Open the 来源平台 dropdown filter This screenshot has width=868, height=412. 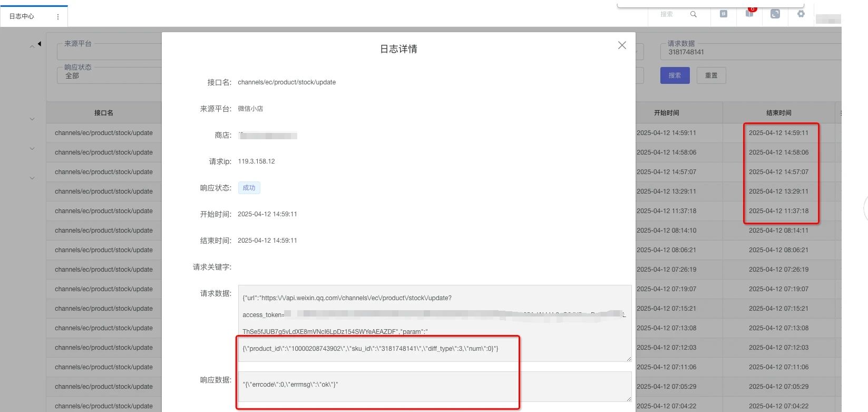[x=109, y=51]
